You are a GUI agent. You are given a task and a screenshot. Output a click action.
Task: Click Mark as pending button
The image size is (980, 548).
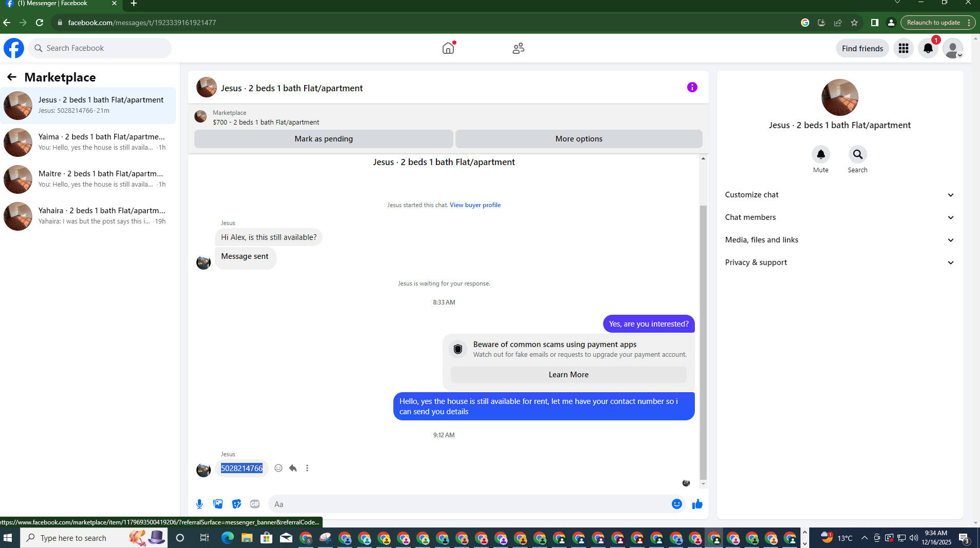tap(324, 139)
